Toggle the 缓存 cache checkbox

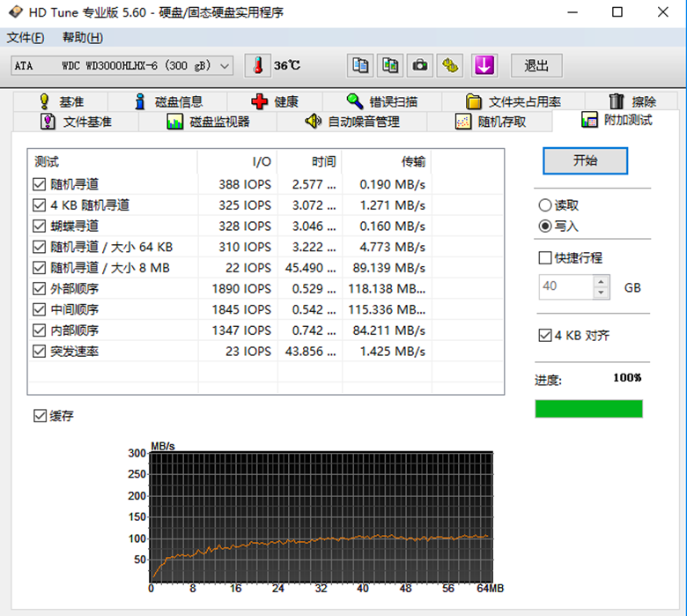coord(40,416)
